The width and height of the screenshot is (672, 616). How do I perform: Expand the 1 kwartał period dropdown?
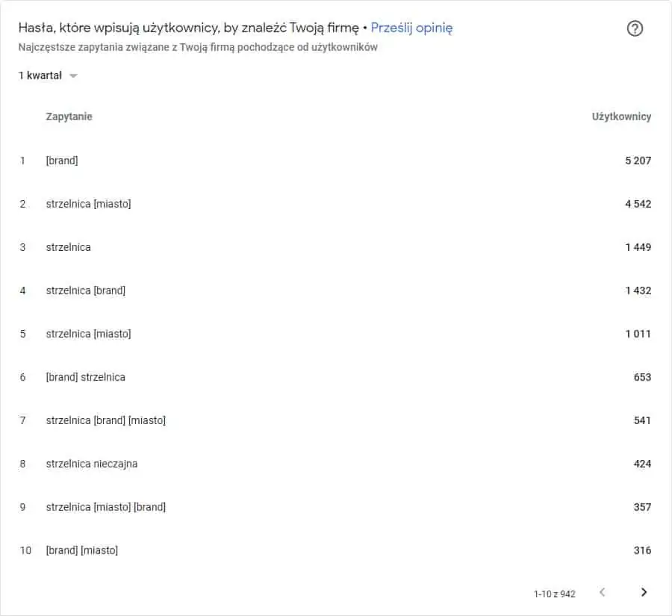[48, 75]
